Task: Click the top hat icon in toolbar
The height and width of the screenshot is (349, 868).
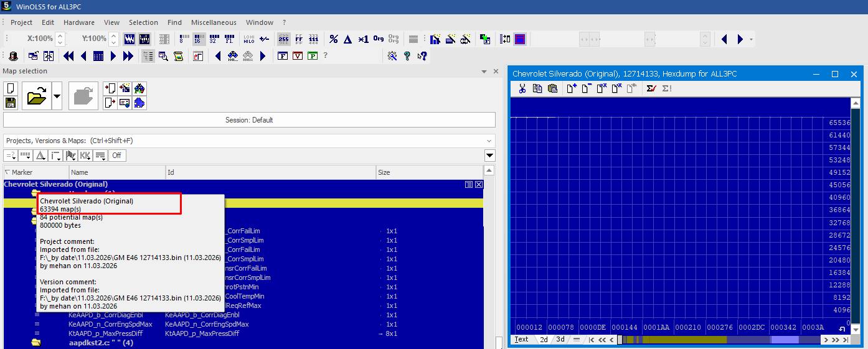Action: pos(13,56)
